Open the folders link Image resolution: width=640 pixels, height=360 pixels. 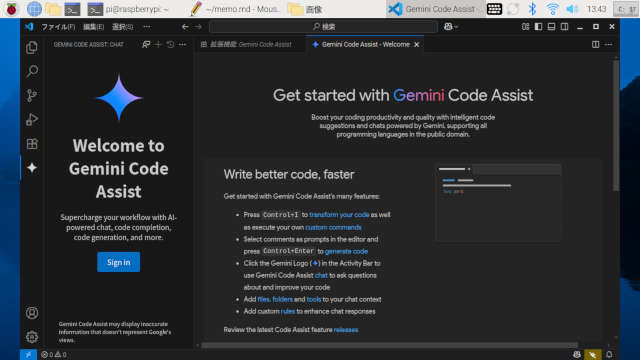pos(282,300)
